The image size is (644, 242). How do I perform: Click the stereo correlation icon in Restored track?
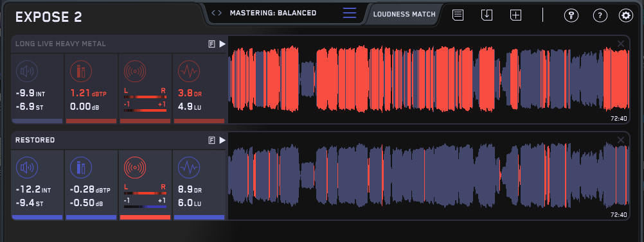(135, 168)
